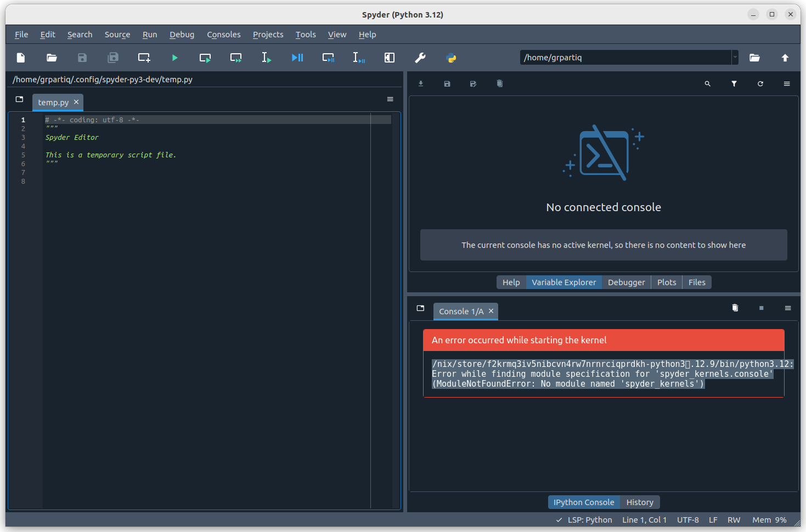Run selection or current line icon
This screenshot has width=806, height=532.
click(267, 58)
